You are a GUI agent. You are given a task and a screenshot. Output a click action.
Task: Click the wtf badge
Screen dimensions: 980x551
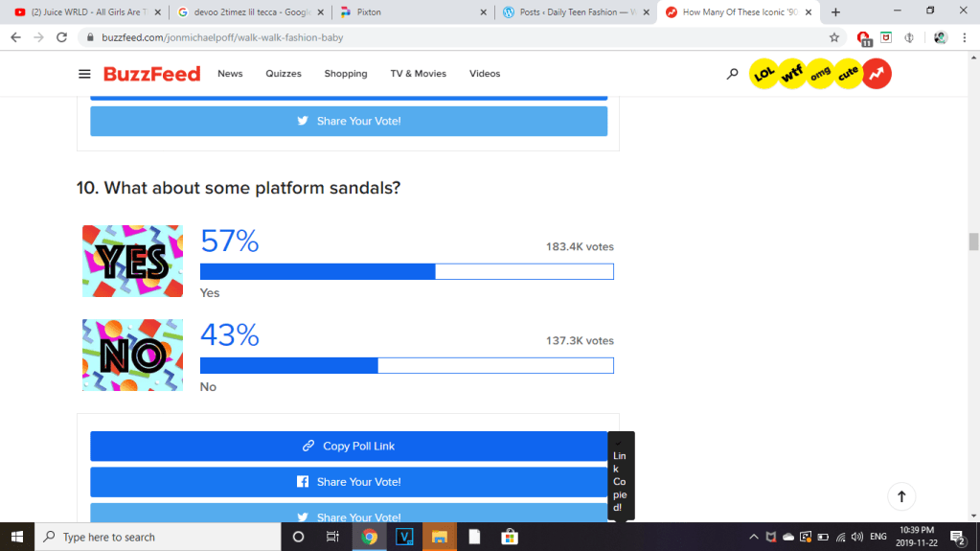point(791,74)
